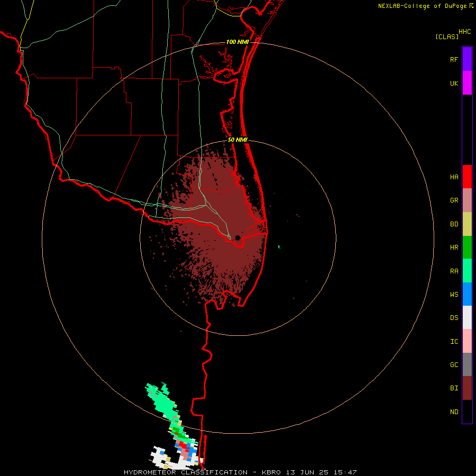Click the Hydrometeor Classification KBRO title caption
Image resolution: width=476 pixels, height=476 pixels.
(x=240, y=472)
